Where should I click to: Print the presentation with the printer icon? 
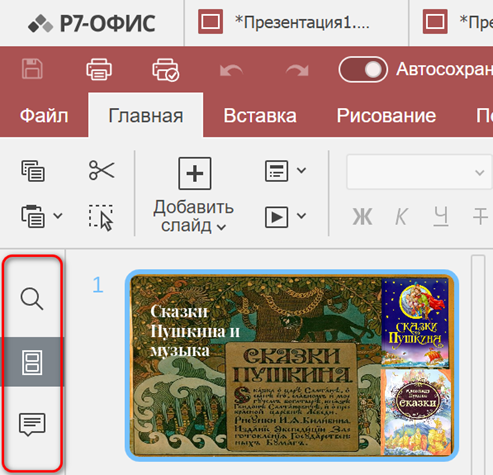pyautogui.click(x=99, y=69)
